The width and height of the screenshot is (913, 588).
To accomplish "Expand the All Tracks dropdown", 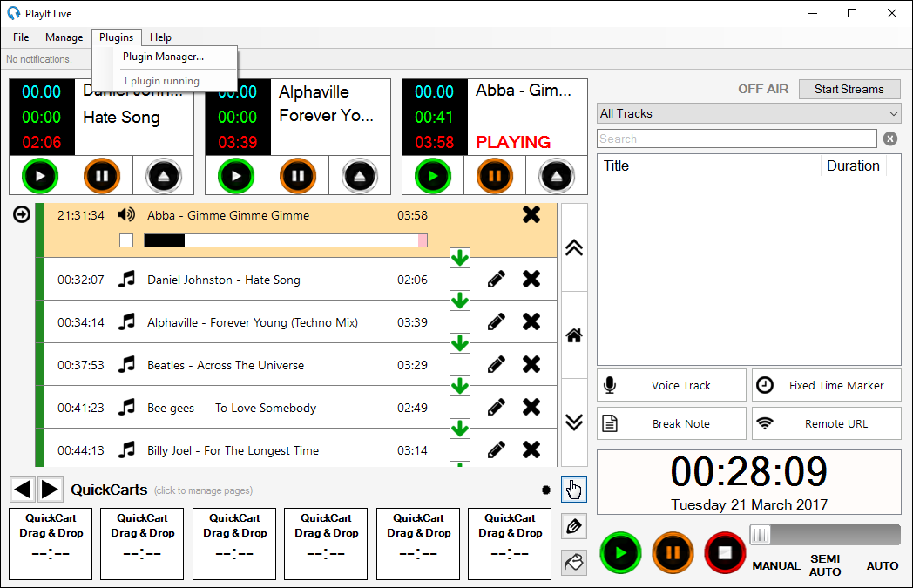I will coord(749,113).
